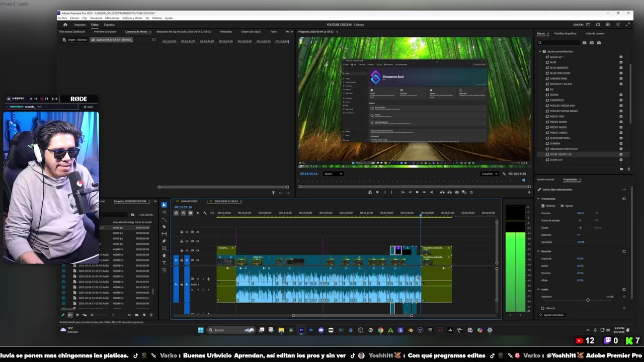Image resolution: width=644 pixels, height=362 pixels.
Task: Collapse the Ajustes preestablecidos folder
Action: (x=540, y=51)
